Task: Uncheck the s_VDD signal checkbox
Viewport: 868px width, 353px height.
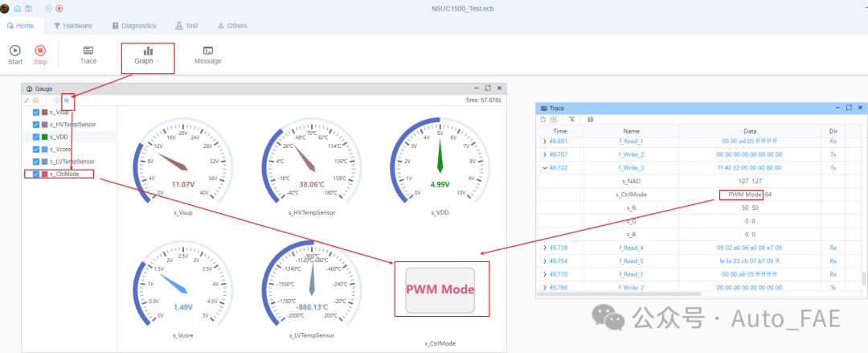Action: (x=36, y=137)
